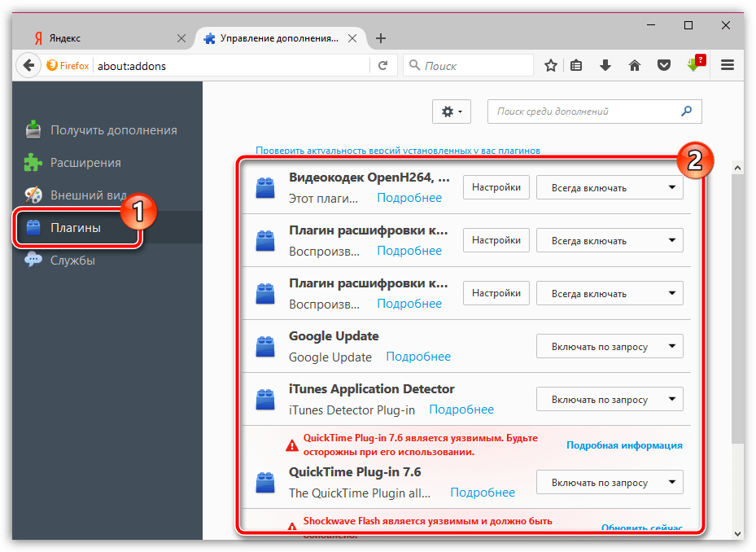Click Настройки button for Видеокодек OpenH264
Image resolution: width=756 pixels, height=552 pixels.
[496, 187]
